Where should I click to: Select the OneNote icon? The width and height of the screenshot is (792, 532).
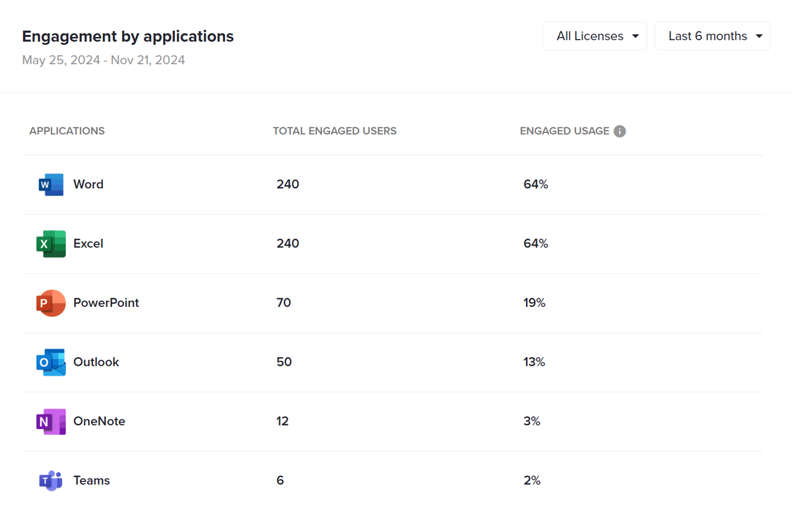(51, 421)
